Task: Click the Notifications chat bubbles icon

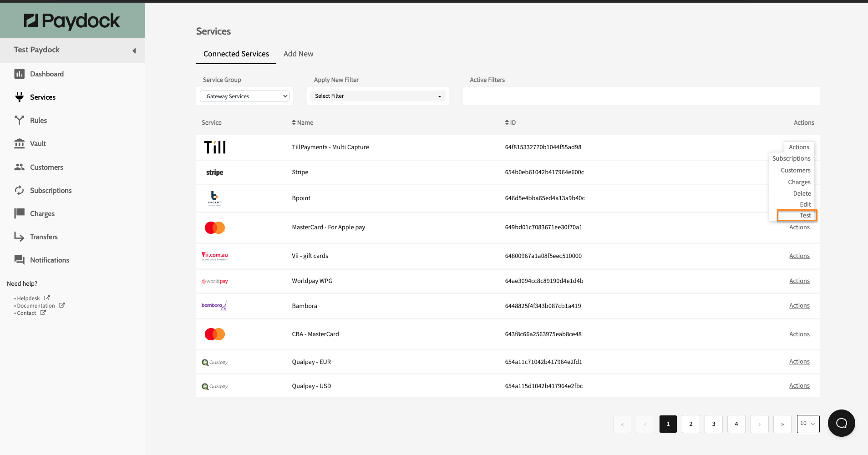Action: 19,260
